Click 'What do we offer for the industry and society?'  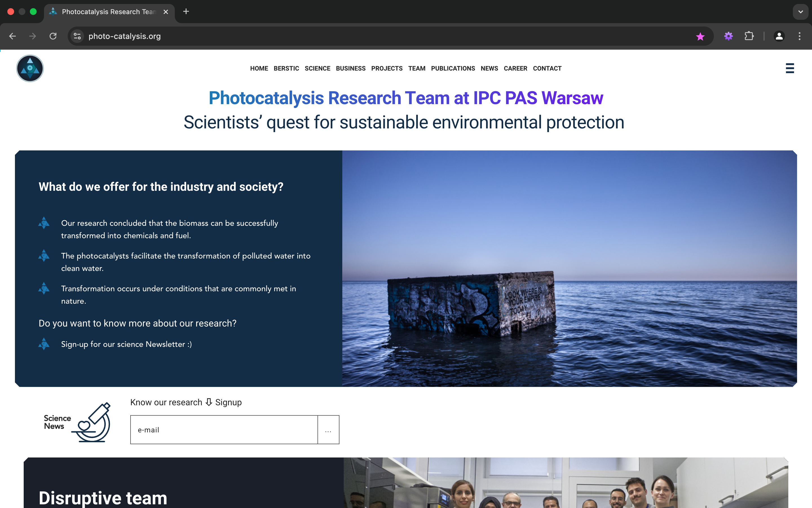[161, 187]
